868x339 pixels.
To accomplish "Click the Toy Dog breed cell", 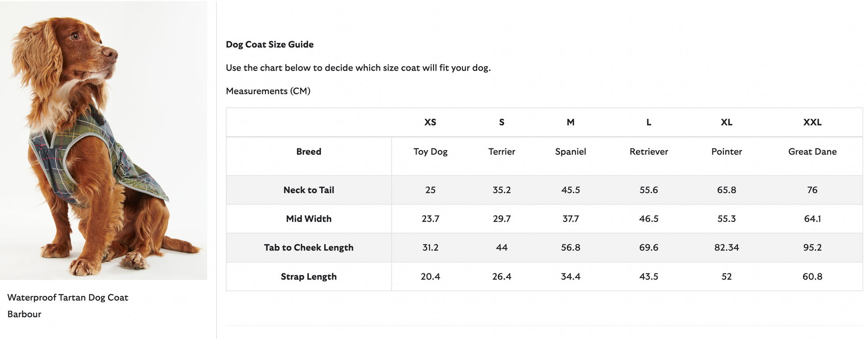I will [x=430, y=151].
